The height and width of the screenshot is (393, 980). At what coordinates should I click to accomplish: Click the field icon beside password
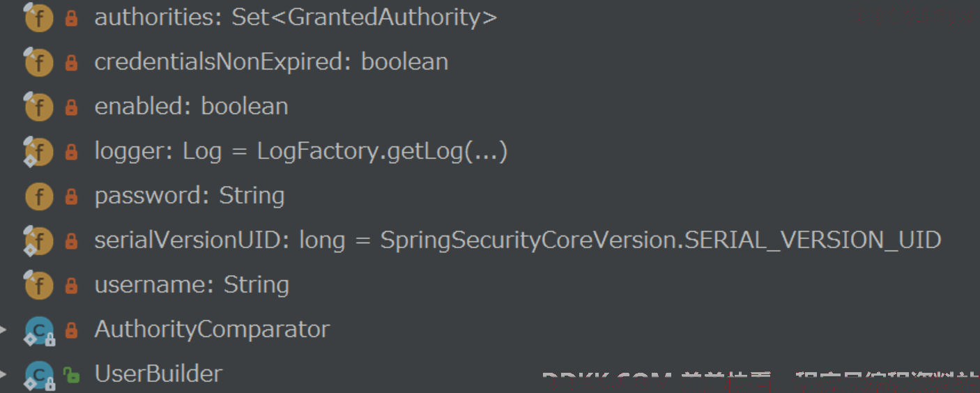(x=39, y=196)
